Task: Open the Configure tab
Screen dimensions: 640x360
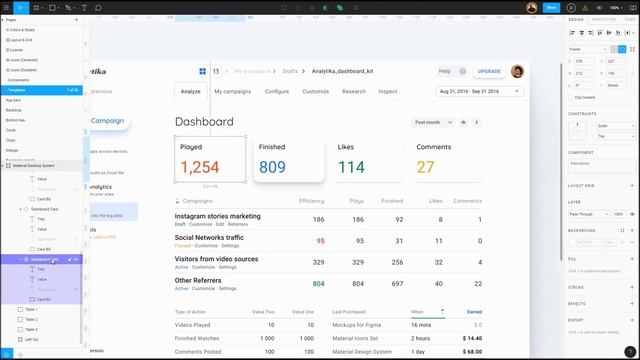Action: [x=277, y=91]
